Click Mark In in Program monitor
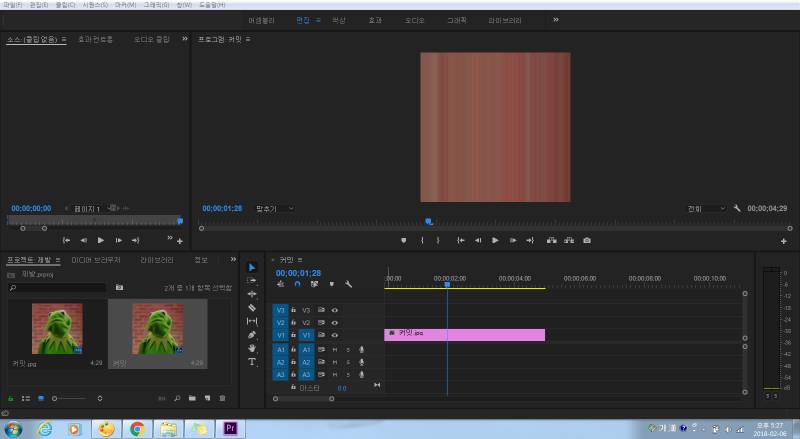800x439 pixels. tap(422, 240)
